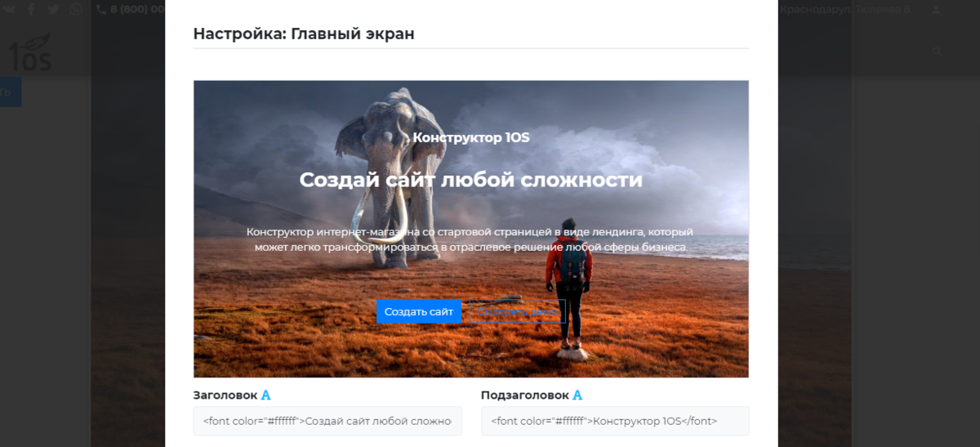
Task: Focus the Подзаголовок input field
Action: click(x=615, y=421)
